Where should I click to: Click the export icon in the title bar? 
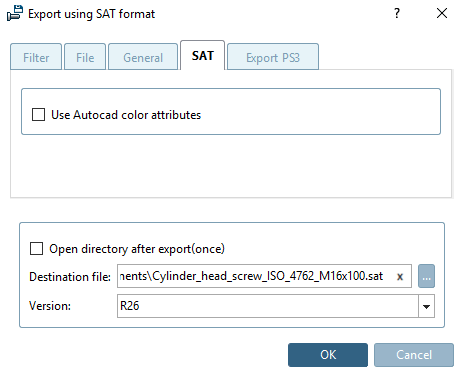coord(15,14)
